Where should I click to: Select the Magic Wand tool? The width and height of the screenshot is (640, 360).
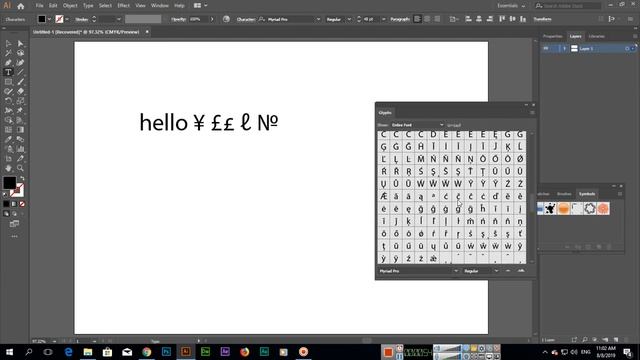(8, 53)
